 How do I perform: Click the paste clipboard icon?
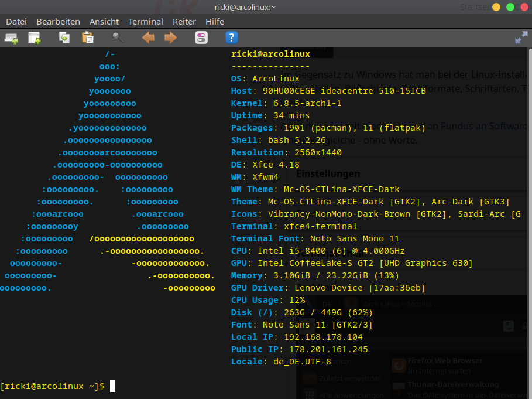(x=88, y=38)
